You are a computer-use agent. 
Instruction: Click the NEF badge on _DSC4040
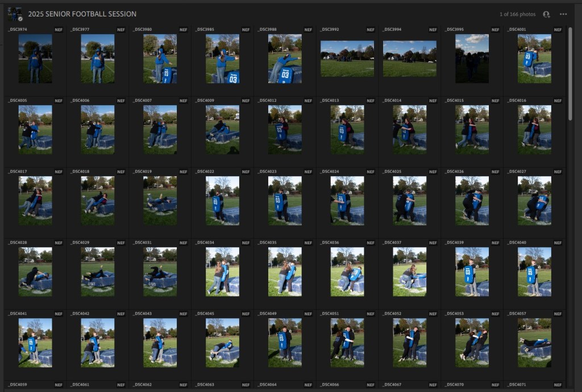point(557,243)
